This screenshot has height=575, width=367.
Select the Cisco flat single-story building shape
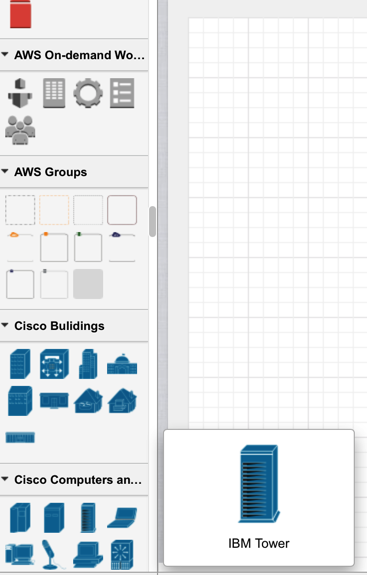coord(54,401)
